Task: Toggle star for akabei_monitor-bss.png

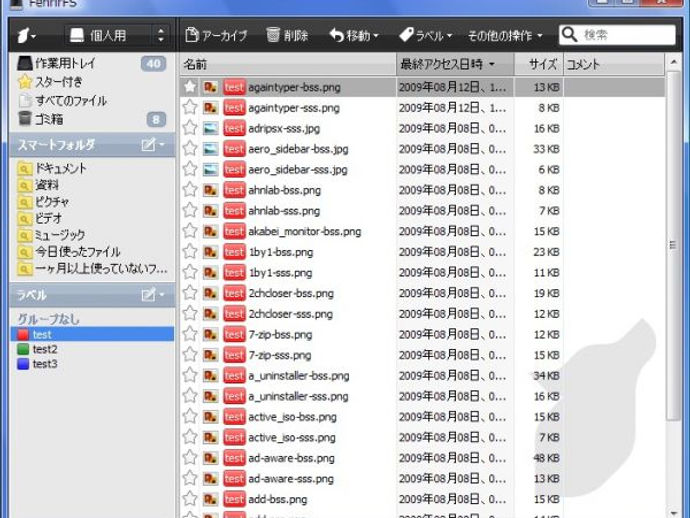Action: point(190,231)
